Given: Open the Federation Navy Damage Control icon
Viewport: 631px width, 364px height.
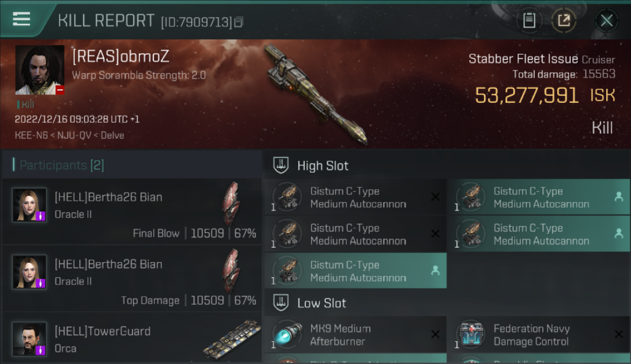Looking at the screenshot, I should [x=471, y=334].
